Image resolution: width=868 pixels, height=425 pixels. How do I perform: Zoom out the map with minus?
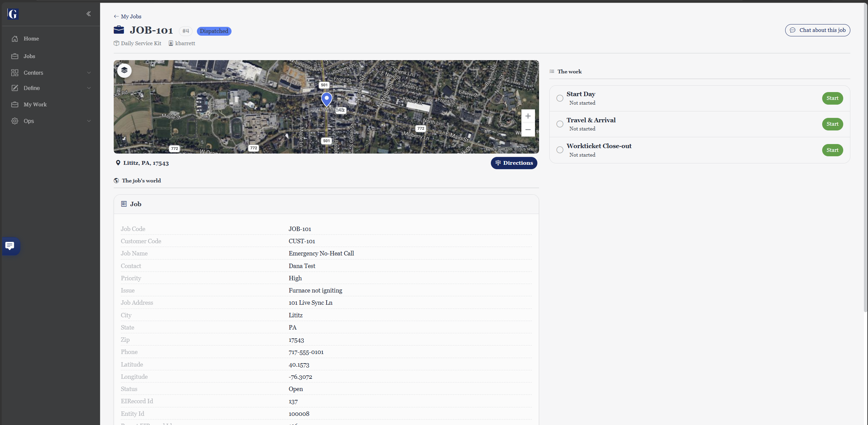(528, 130)
